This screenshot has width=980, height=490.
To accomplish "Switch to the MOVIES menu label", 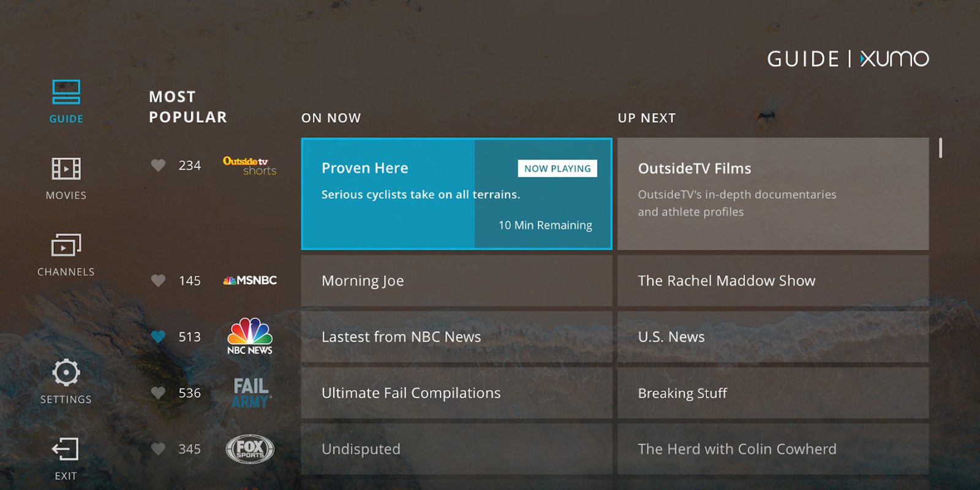I will [x=66, y=195].
